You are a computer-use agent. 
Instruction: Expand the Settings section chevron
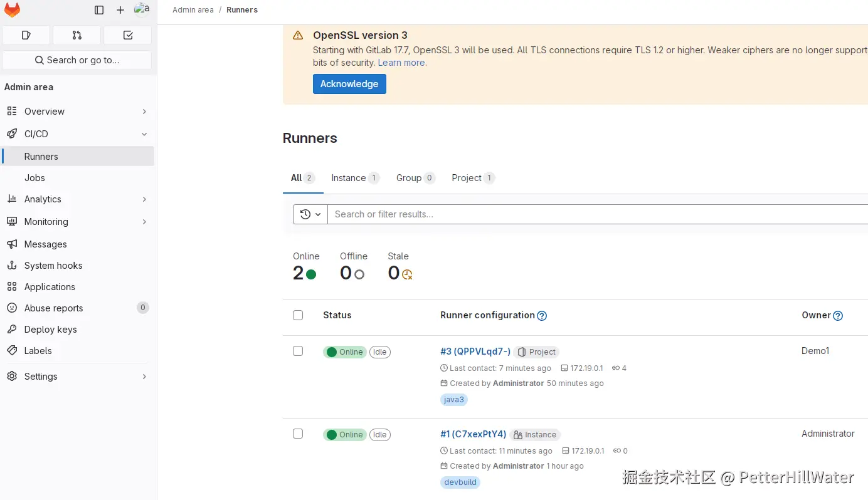tap(144, 377)
